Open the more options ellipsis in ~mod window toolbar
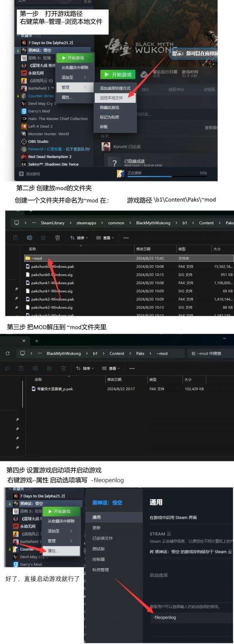 tap(132, 368)
